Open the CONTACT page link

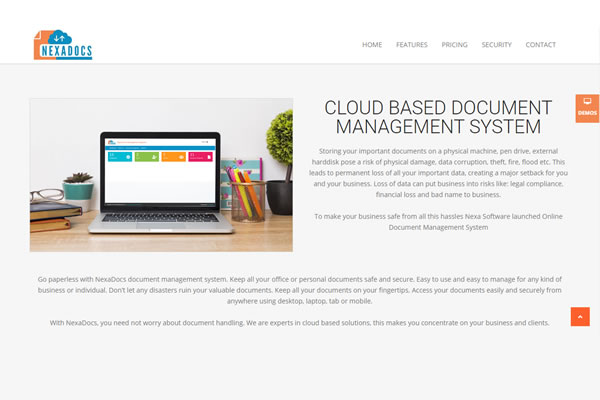[540, 45]
